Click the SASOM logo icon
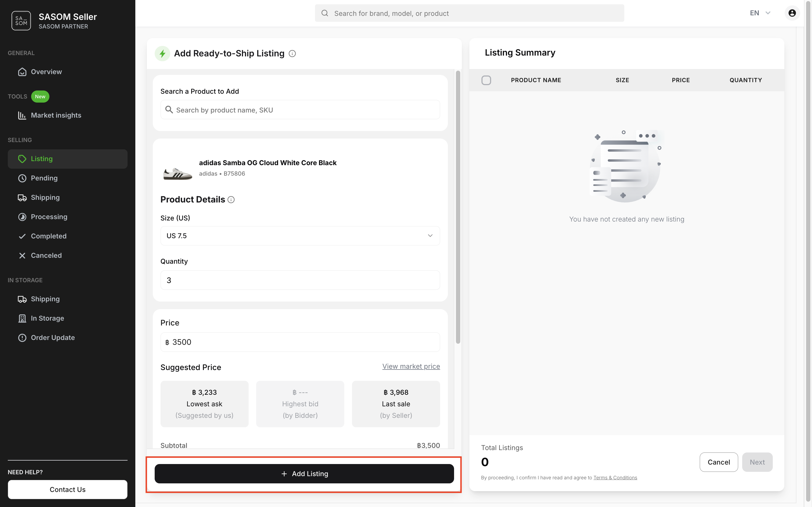 coord(21,21)
